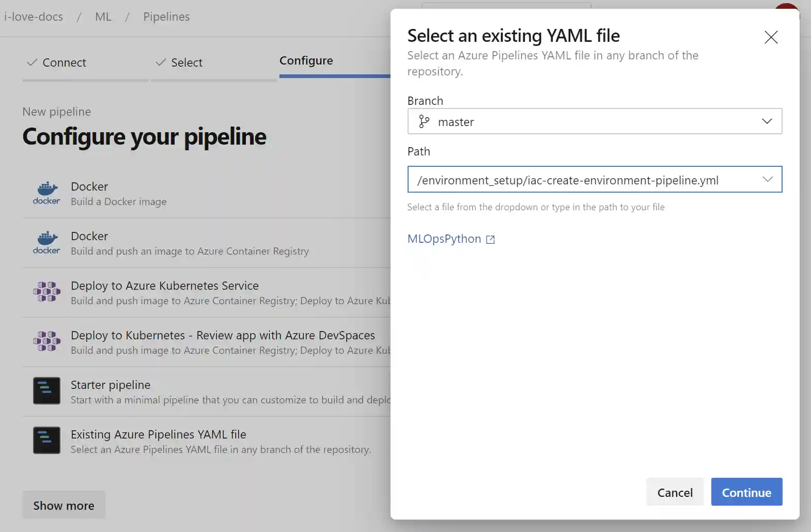811x532 pixels.
Task: Open the master branch selector
Action: pyautogui.click(x=594, y=121)
